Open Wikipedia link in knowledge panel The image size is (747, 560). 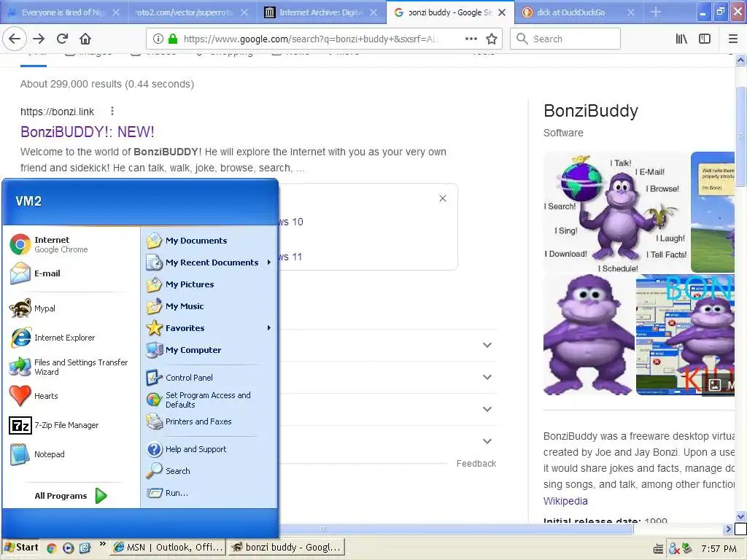(565, 501)
